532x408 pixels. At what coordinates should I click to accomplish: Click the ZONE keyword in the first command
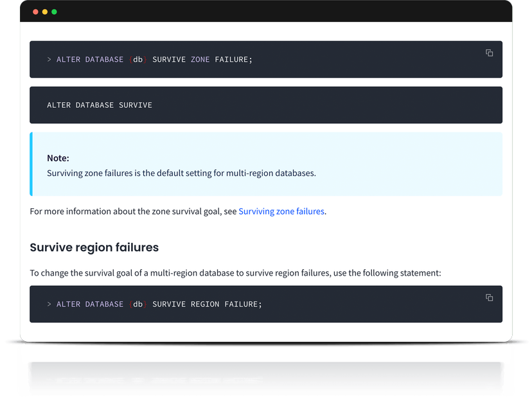pos(200,60)
